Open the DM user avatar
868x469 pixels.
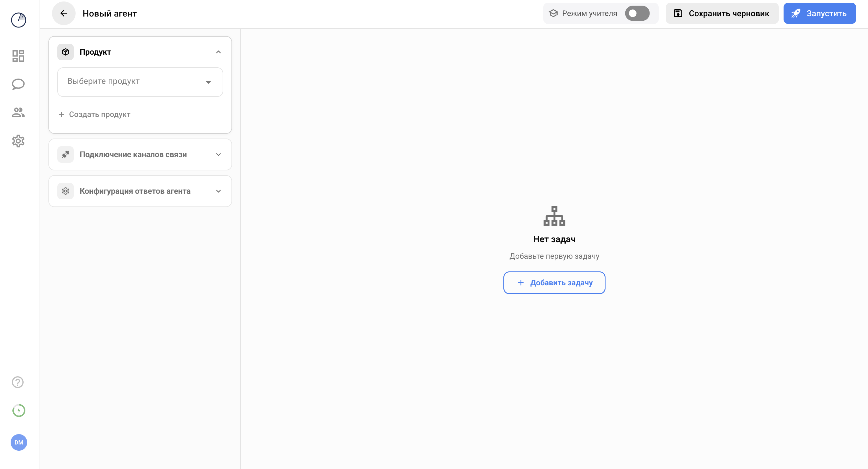point(19,442)
